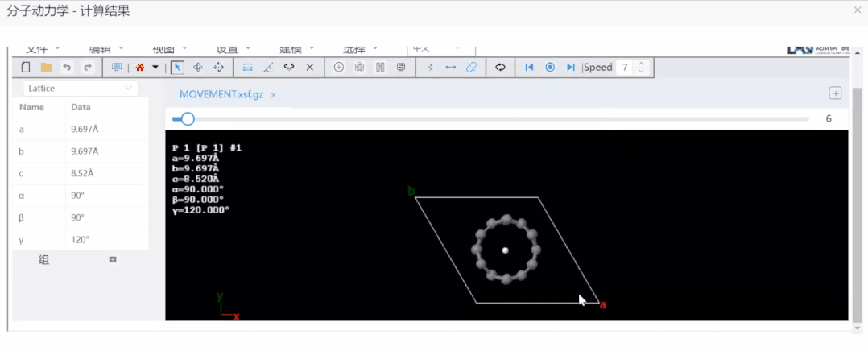Choose the measure distance tool icon
Image resolution: width=868 pixels, height=351 pixels.
tap(247, 68)
